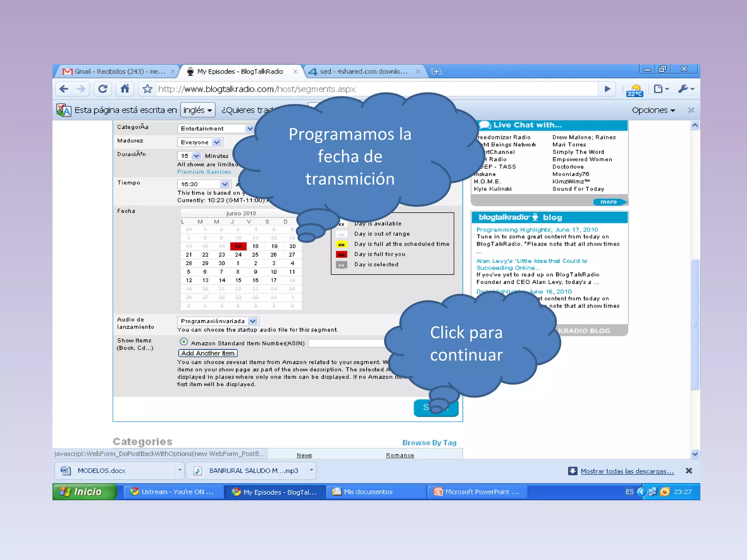Open Programming Highlights; June 17, 2010 post

click(537, 230)
